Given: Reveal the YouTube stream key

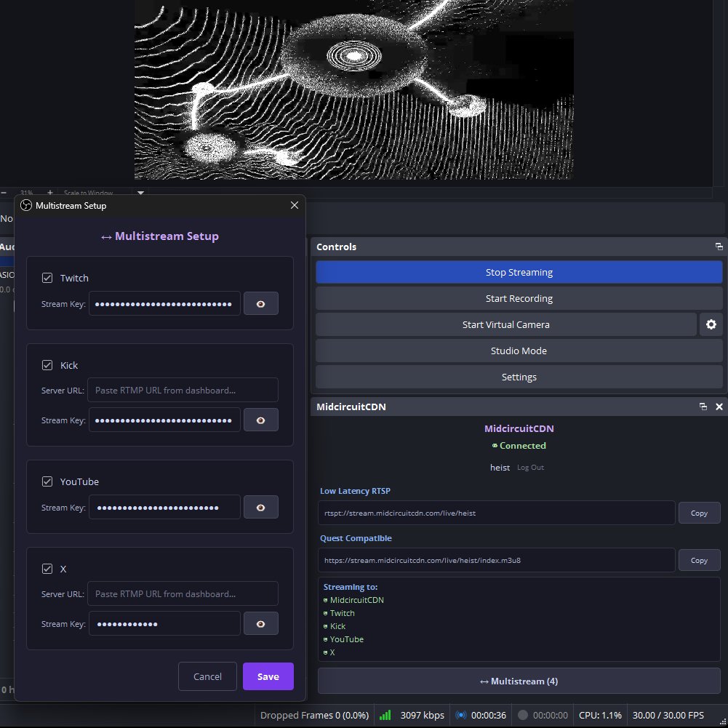Looking at the screenshot, I should [x=261, y=508].
